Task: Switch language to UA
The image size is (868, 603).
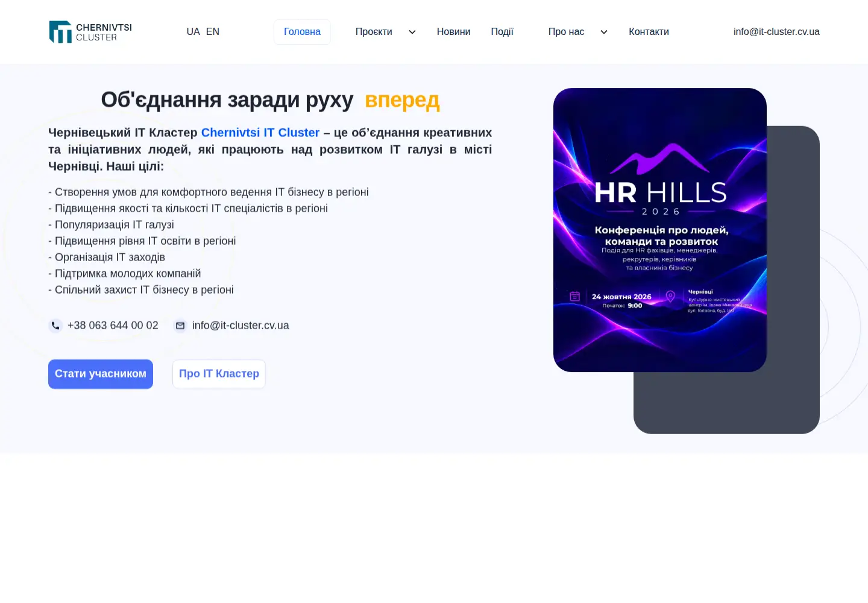Action: click(x=193, y=32)
